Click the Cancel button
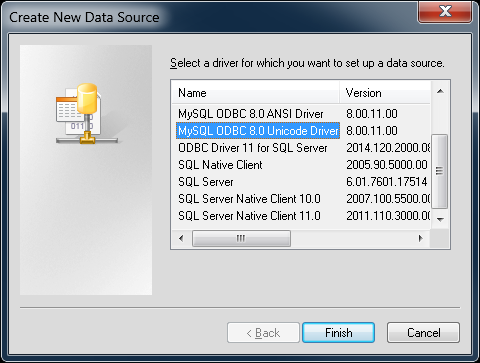This screenshot has width=480, height=363. tap(424, 333)
